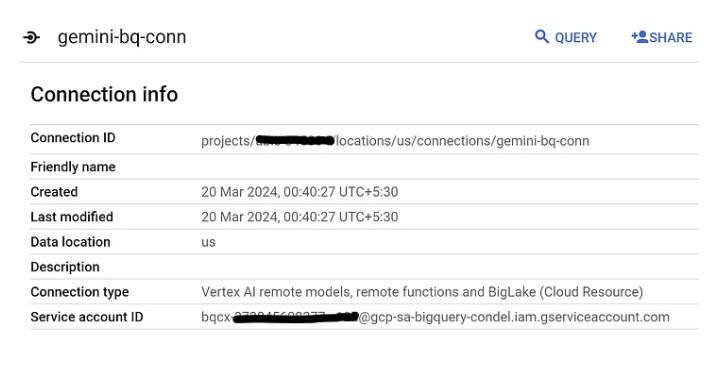Click the Data location label
This screenshot has width=726, height=379.
pos(70,242)
